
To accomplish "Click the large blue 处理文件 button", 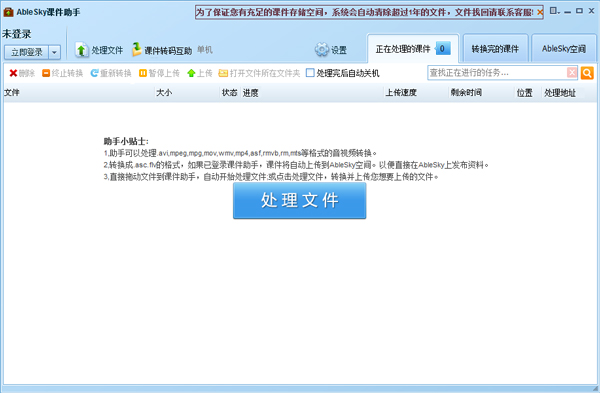I will tap(300, 201).
